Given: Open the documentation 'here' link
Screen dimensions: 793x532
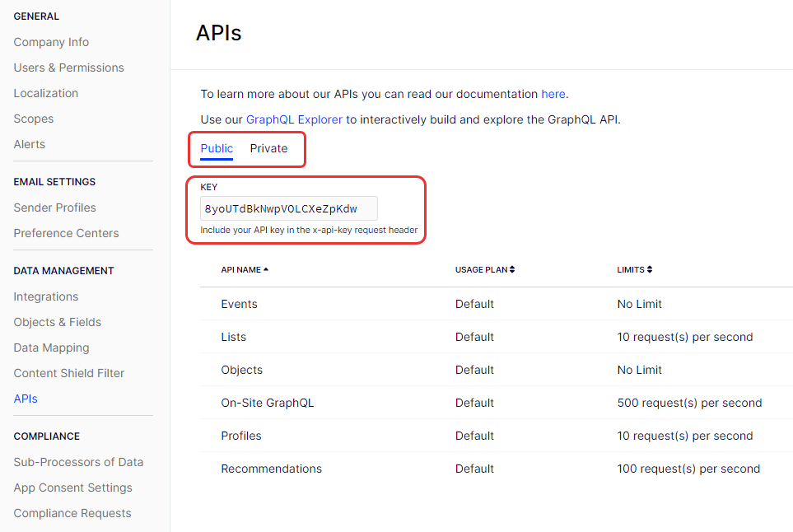Looking at the screenshot, I should tap(553, 94).
